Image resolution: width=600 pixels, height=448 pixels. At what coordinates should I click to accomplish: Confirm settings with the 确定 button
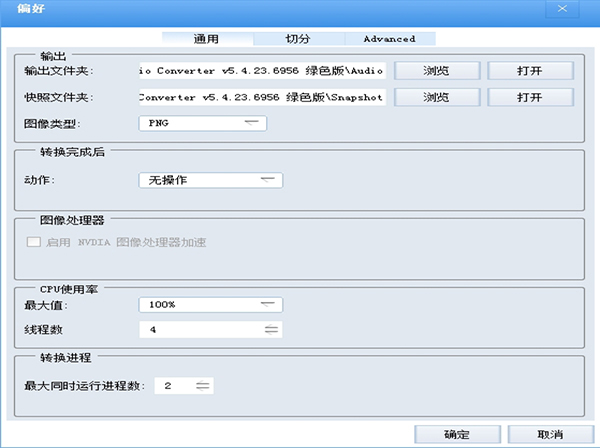point(458,435)
